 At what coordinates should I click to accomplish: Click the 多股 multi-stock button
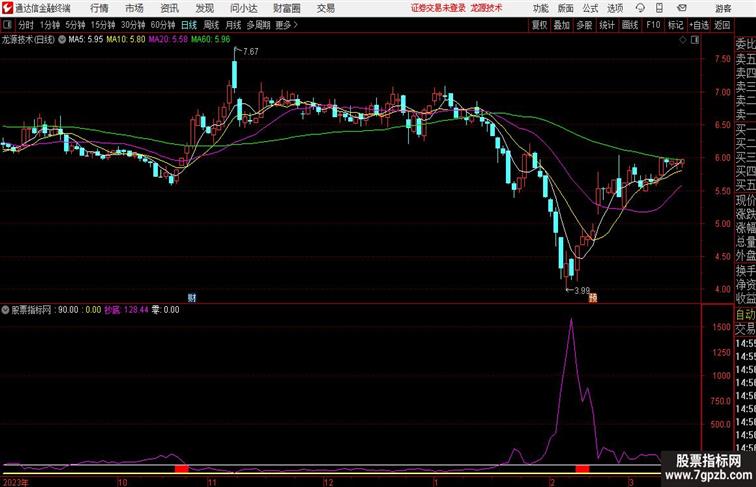tap(584, 25)
